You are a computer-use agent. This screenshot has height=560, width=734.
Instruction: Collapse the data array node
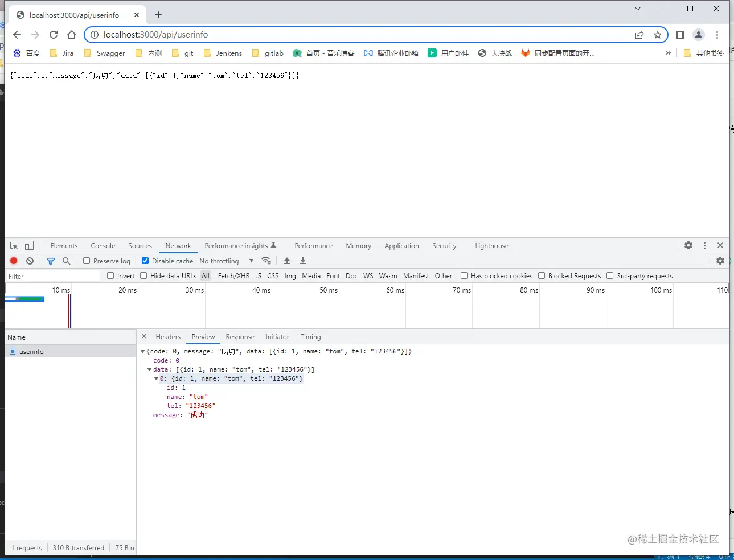(149, 369)
